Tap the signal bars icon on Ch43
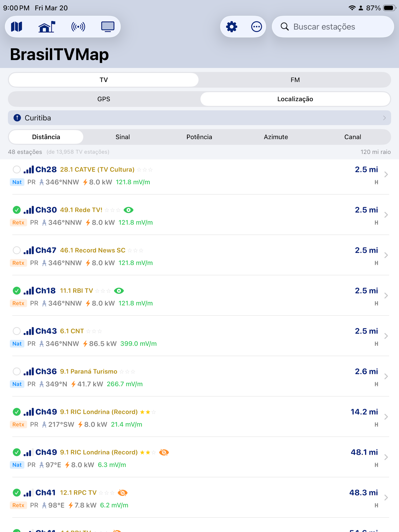 (29, 331)
